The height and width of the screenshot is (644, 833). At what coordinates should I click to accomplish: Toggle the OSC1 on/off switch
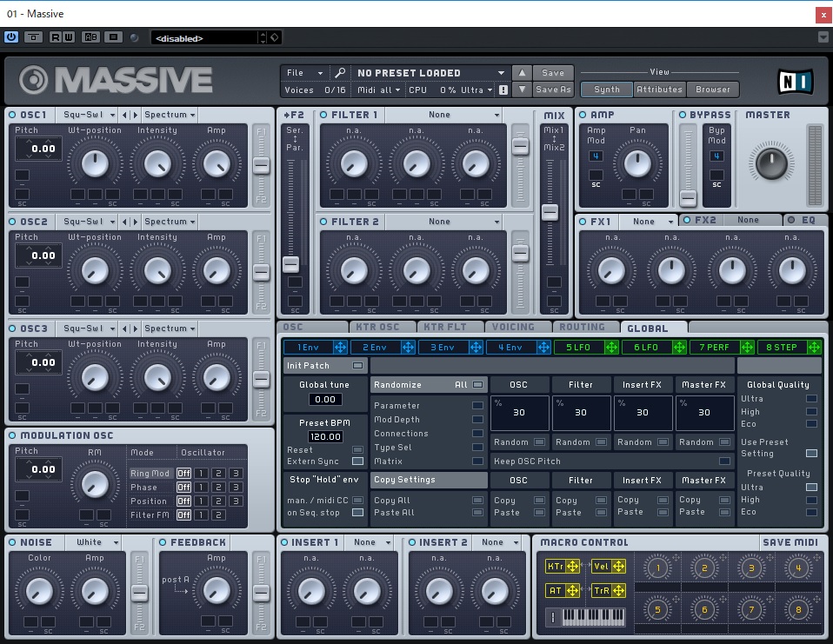pos(12,115)
